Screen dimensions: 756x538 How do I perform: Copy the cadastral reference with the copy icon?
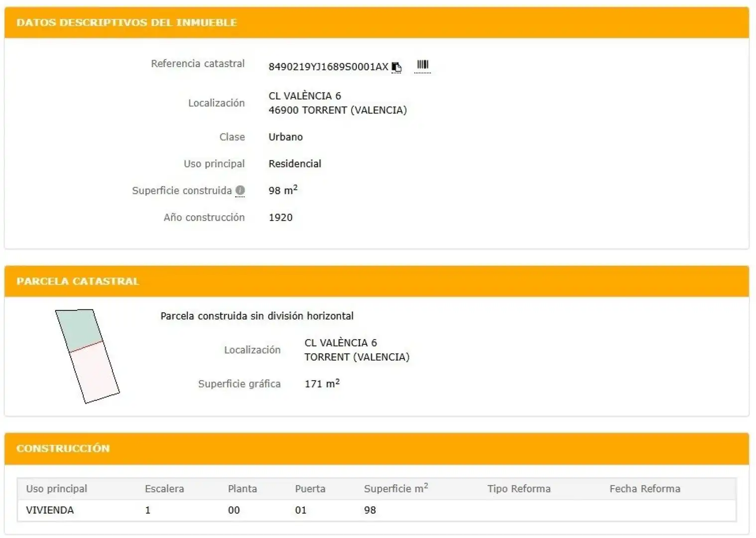(x=396, y=67)
